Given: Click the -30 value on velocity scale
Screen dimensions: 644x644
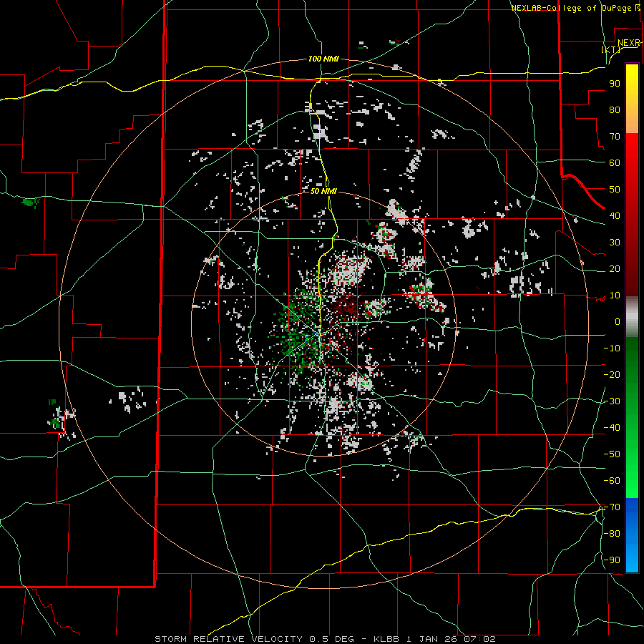Looking at the screenshot, I should [612, 401].
